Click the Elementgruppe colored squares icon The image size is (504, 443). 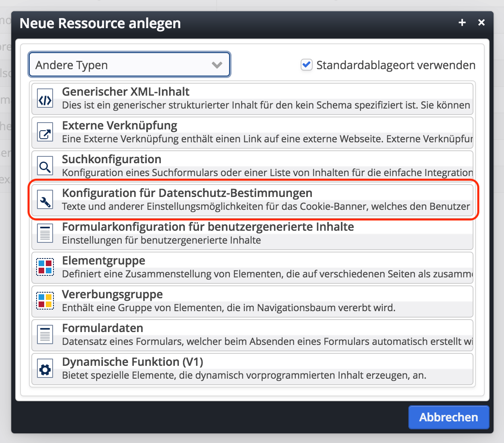click(x=45, y=267)
